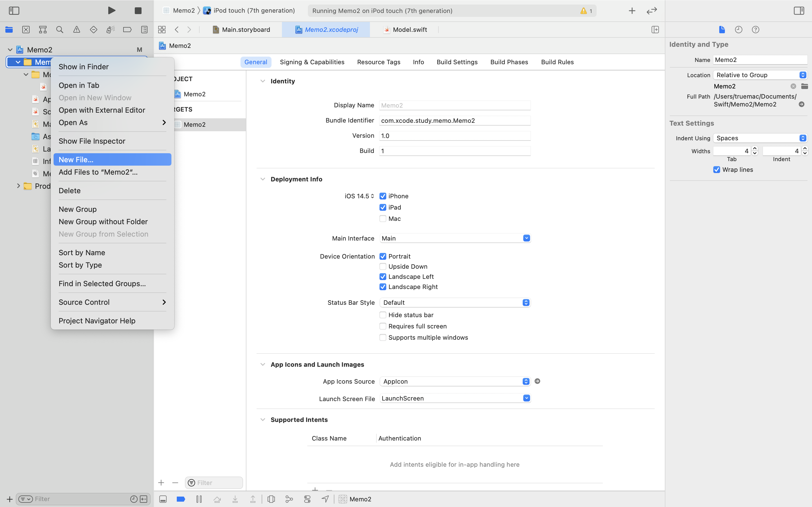Open Debug Memory Graph icon
The width and height of the screenshot is (812, 507).
tap(289, 499)
